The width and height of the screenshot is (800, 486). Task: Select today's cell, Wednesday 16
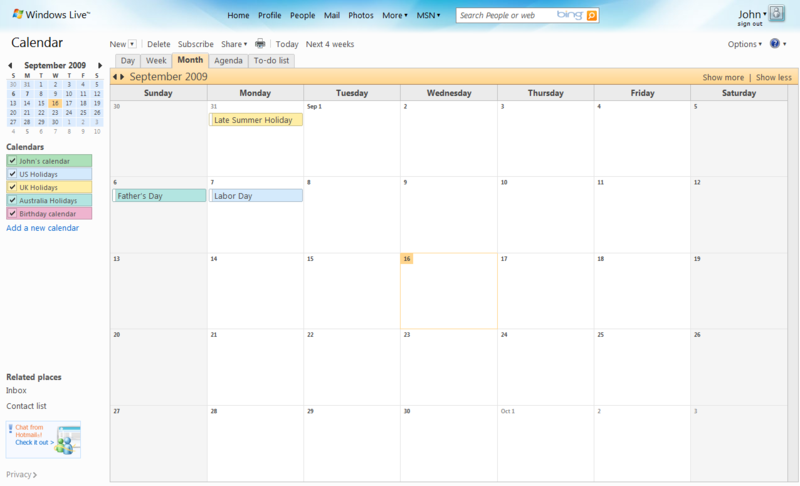[x=448, y=291]
